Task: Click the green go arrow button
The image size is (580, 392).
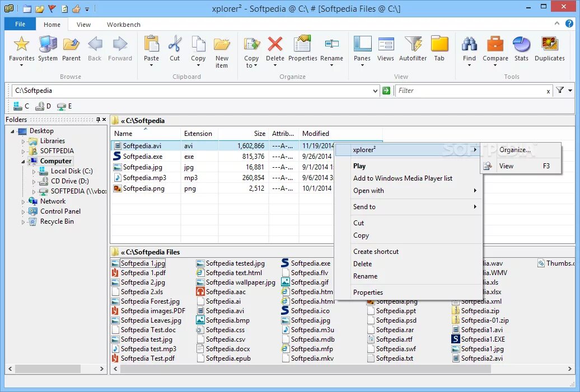Action: (x=386, y=91)
